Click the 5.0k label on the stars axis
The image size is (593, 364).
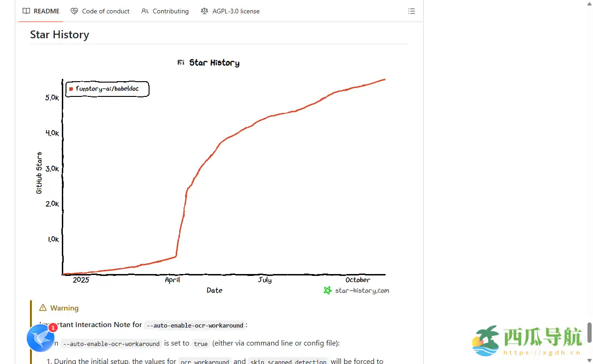tap(52, 98)
